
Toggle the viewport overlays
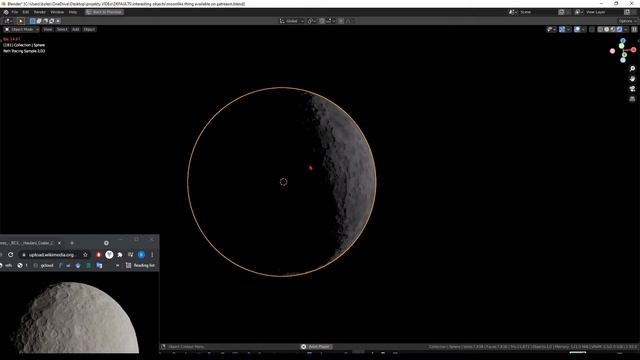(577, 29)
